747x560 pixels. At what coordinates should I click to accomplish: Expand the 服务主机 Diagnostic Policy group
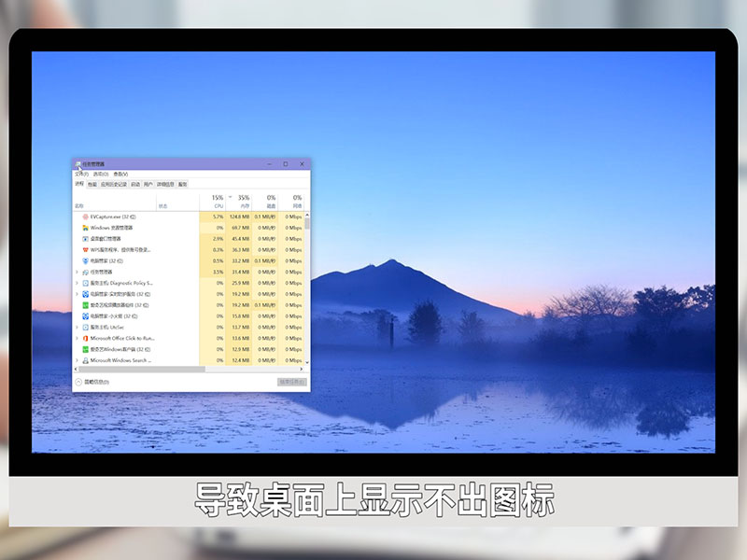coord(78,283)
